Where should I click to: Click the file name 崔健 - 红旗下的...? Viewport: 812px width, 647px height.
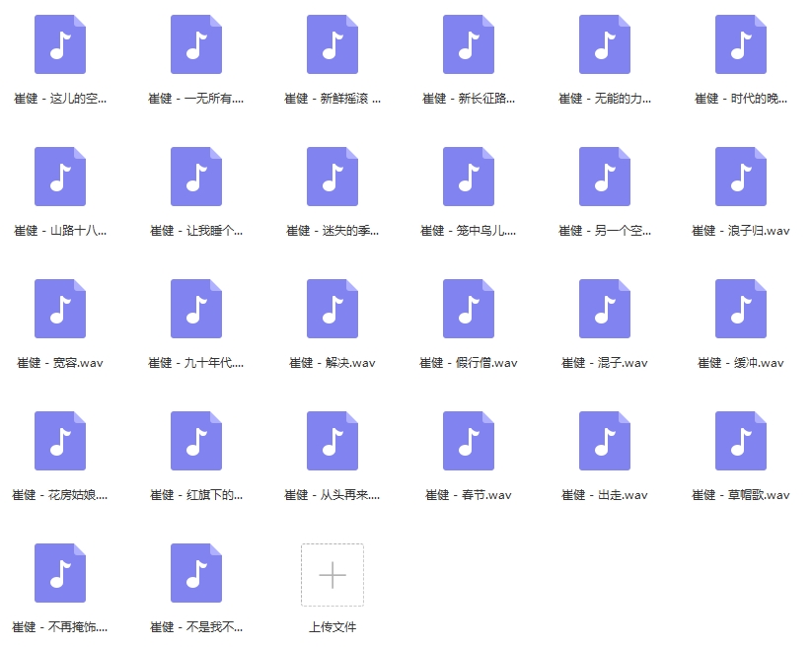click(x=196, y=495)
